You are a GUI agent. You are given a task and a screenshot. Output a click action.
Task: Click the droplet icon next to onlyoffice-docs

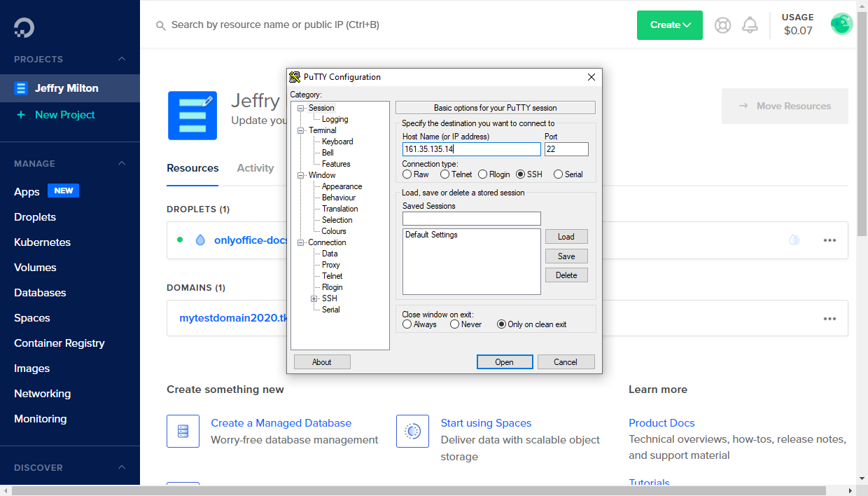[201, 240]
